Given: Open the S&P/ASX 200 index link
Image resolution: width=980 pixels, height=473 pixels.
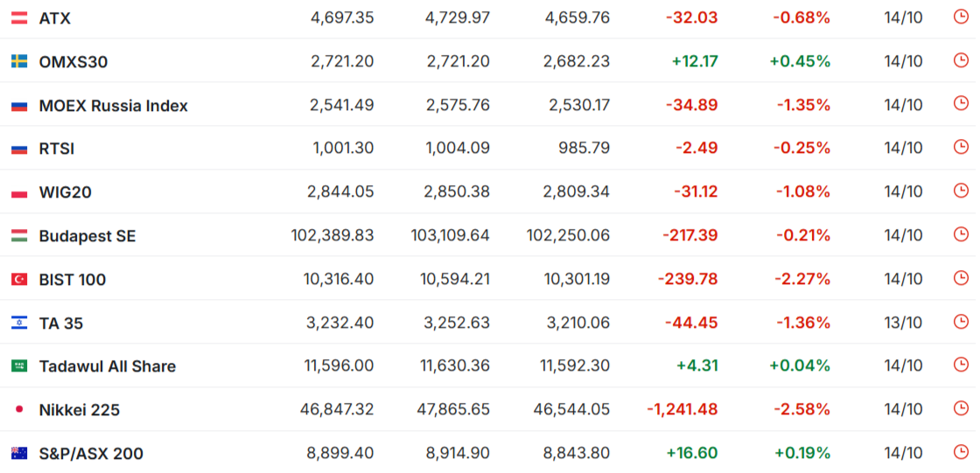Looking at the screenshot, I should (91, 454).
